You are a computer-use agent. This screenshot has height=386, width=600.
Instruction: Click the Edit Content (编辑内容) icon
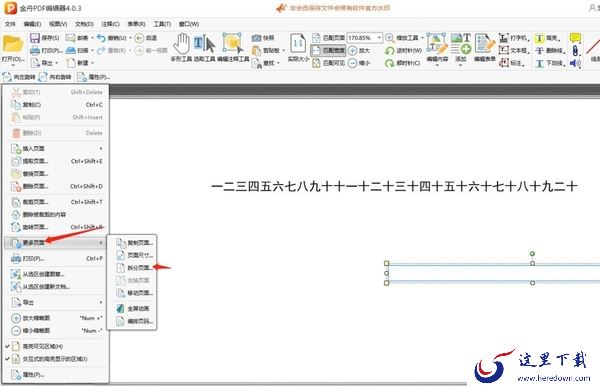tap(437, 44)
